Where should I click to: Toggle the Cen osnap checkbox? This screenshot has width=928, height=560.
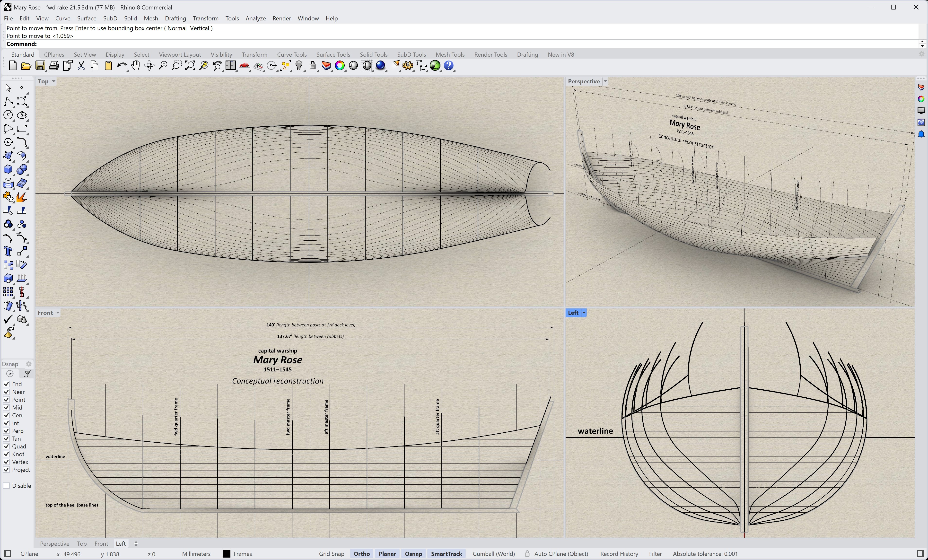(x=6, y=415)
